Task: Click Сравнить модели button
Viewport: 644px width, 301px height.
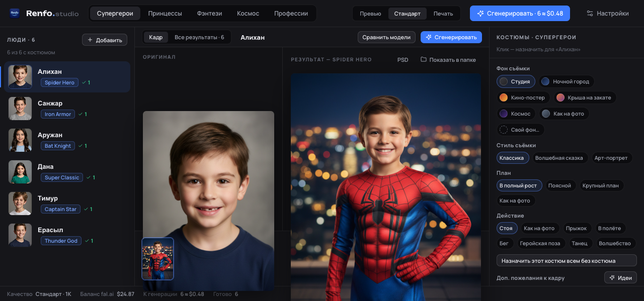Action: pos(387,37)
